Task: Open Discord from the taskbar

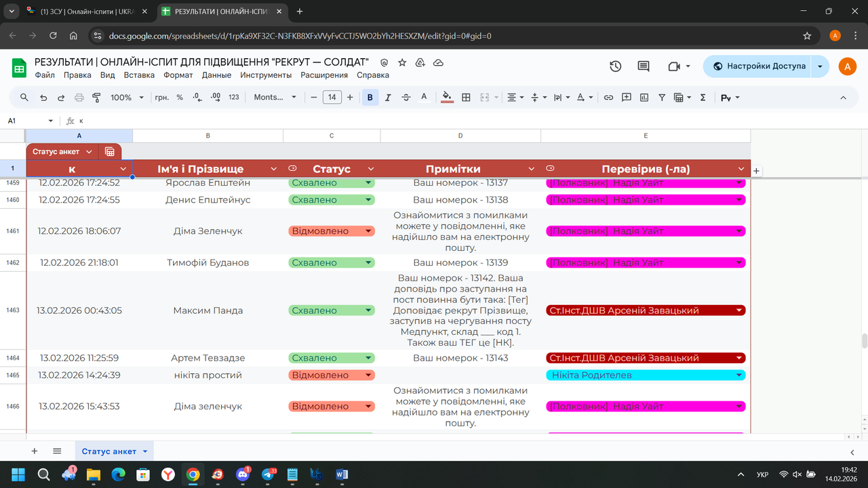Action: coord(243,474)
